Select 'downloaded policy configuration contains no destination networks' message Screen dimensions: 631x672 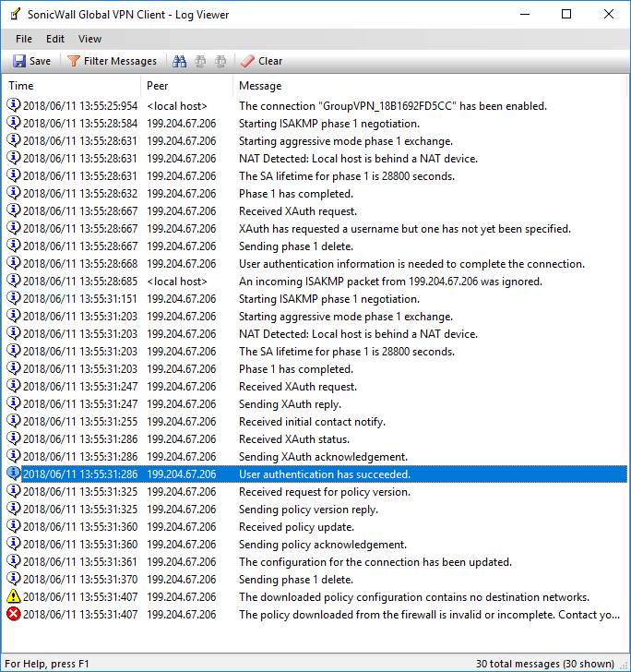coord(414,597)
